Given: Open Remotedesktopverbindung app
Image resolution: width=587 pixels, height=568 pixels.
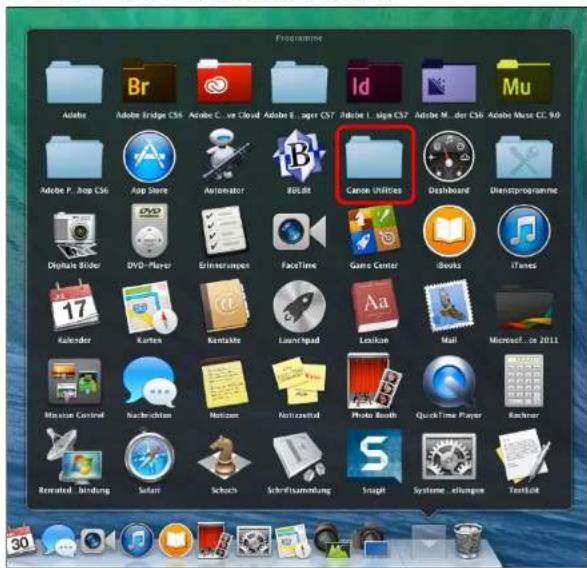Looking at the screenshot, I should [74, 455].
